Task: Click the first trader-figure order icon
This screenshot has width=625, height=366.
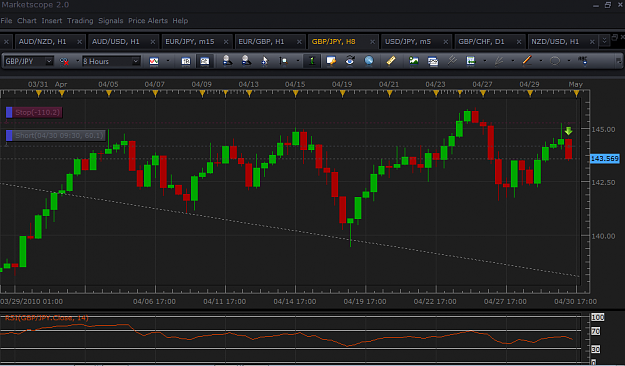Action: coord(227,61)
